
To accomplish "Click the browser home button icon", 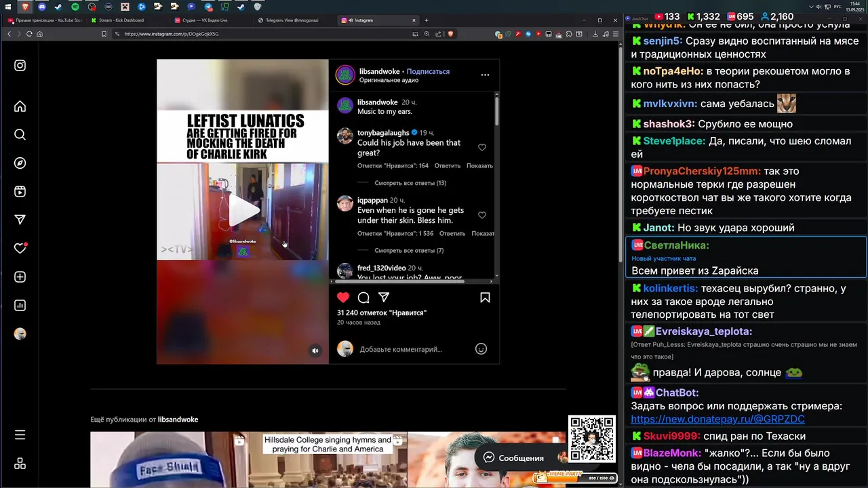I will click(40, 34).
